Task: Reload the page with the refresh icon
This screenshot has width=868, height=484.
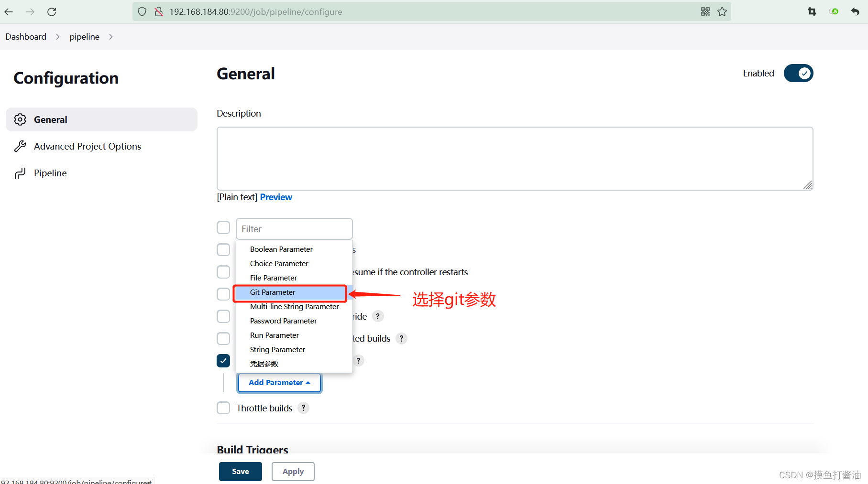Action: coord(52,12)
